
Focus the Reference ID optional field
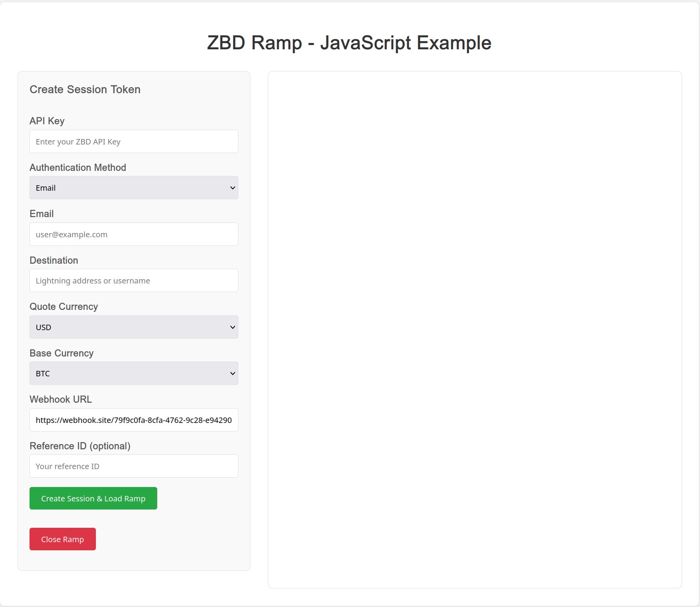point(134,466)
